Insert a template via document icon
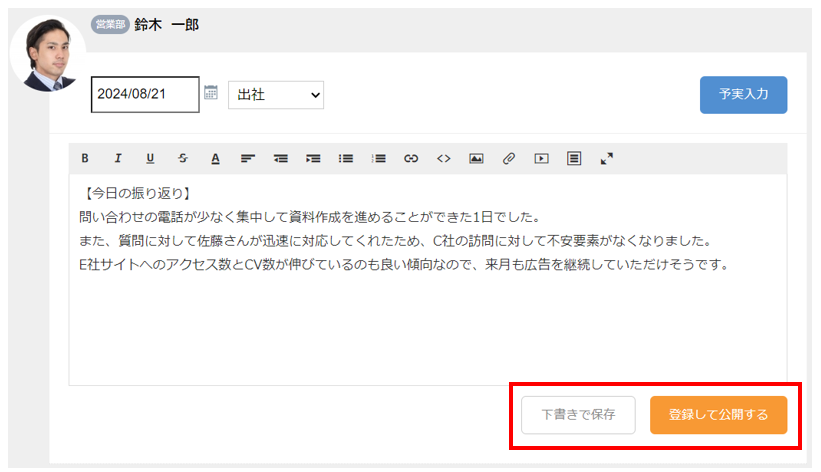Viewport: 821px width, 472px height. 574,158
